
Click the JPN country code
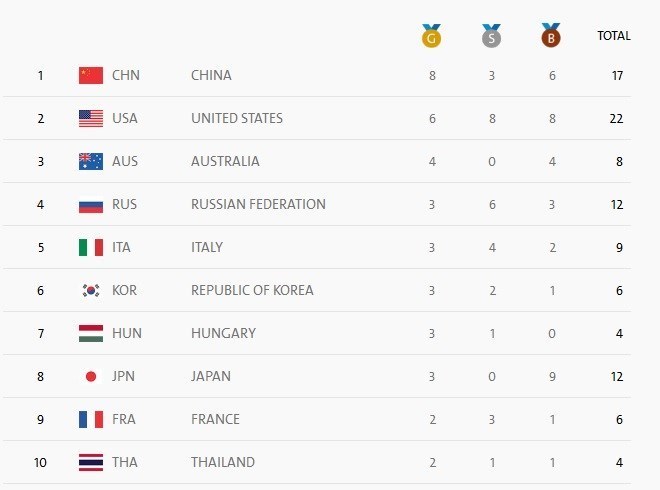click(126, 377)
